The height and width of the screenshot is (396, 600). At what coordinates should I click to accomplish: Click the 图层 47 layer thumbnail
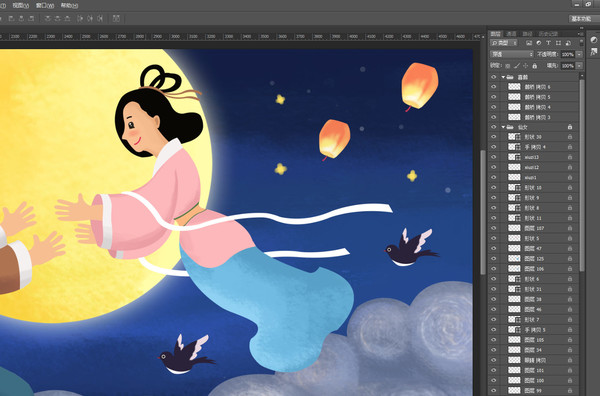click(x=514, y=248)
